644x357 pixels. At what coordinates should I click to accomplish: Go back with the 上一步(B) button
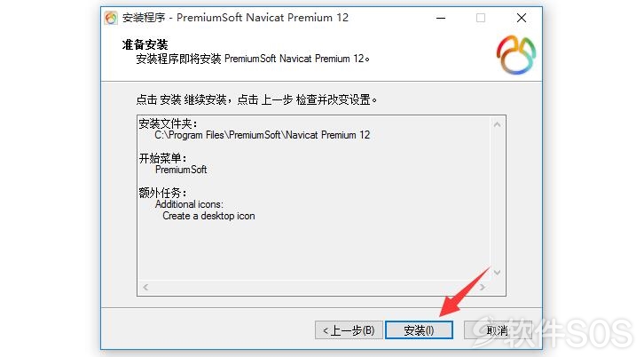pyautogui.click(x=349, y=330)
